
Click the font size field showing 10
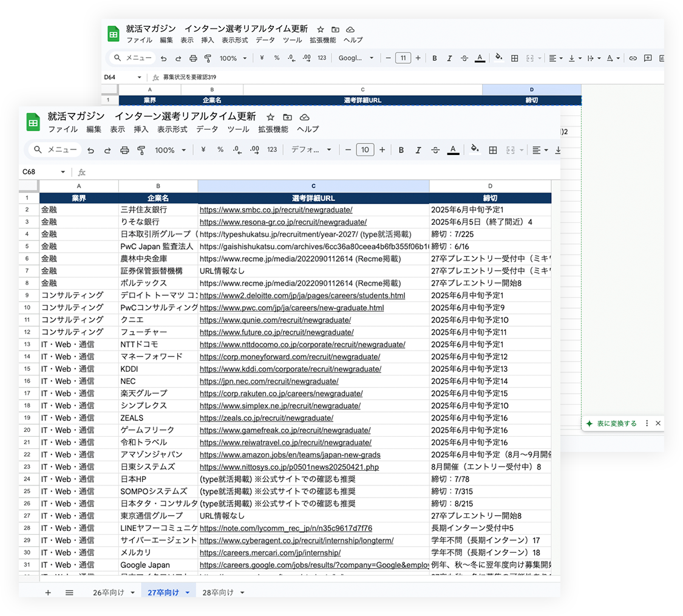tap(365, 150)
